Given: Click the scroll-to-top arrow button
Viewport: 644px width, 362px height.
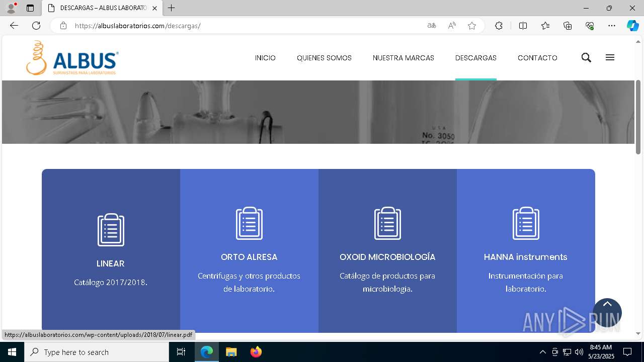Looking at the screenshot, I should click(607, 313).
